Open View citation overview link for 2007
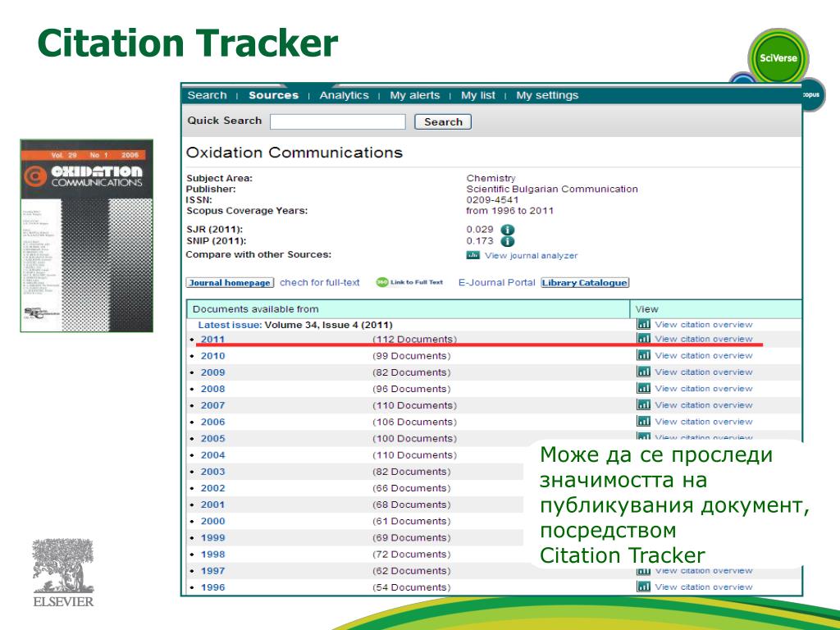The width and height of the screenshot is (840, 630). [x=703, y=405]
